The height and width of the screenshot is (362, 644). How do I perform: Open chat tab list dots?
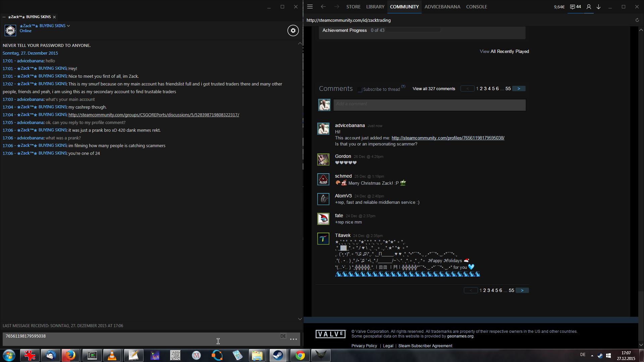click(x=4, y=17)
